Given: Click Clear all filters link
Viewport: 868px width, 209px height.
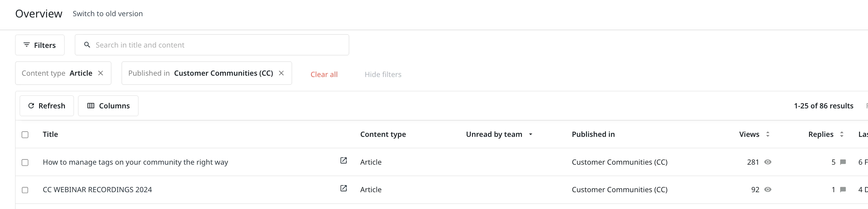Looking at the screenshot, I should click(x=324, y=74).
